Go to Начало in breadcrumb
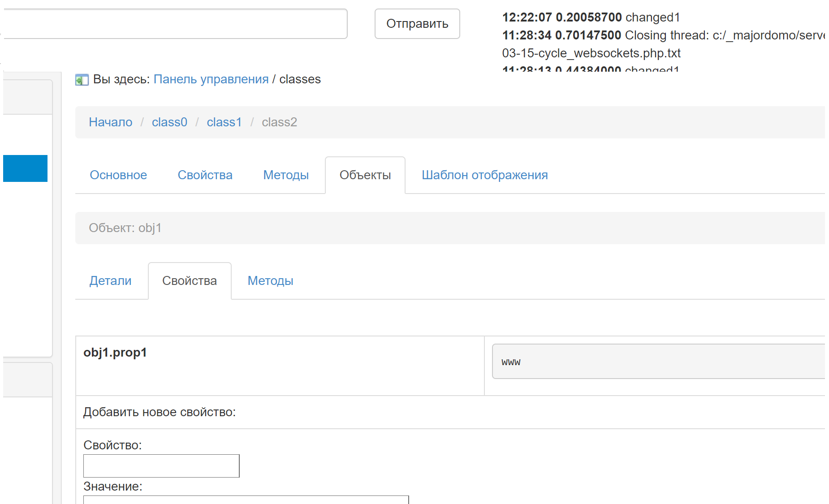829x504 pixels. (x=111, y=122)
